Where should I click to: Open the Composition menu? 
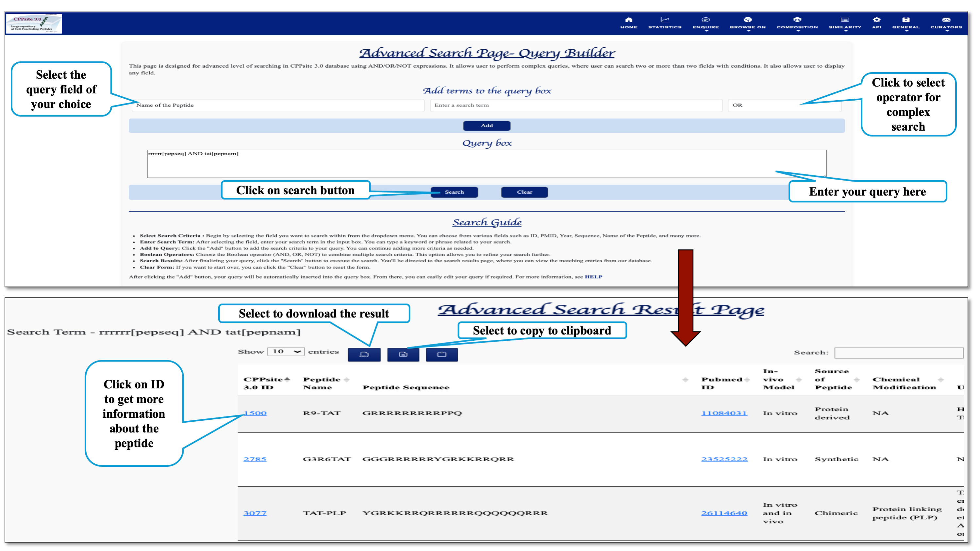[x=797, y=23]
